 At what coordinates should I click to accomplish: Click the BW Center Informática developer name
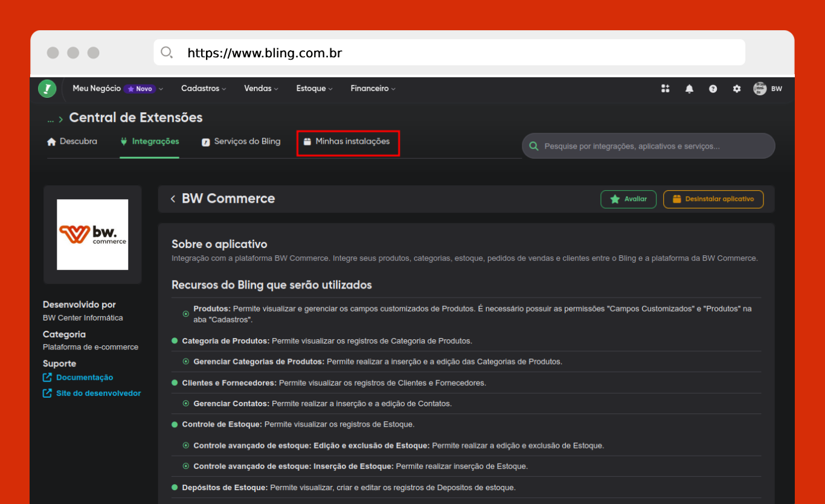point(83,318)
